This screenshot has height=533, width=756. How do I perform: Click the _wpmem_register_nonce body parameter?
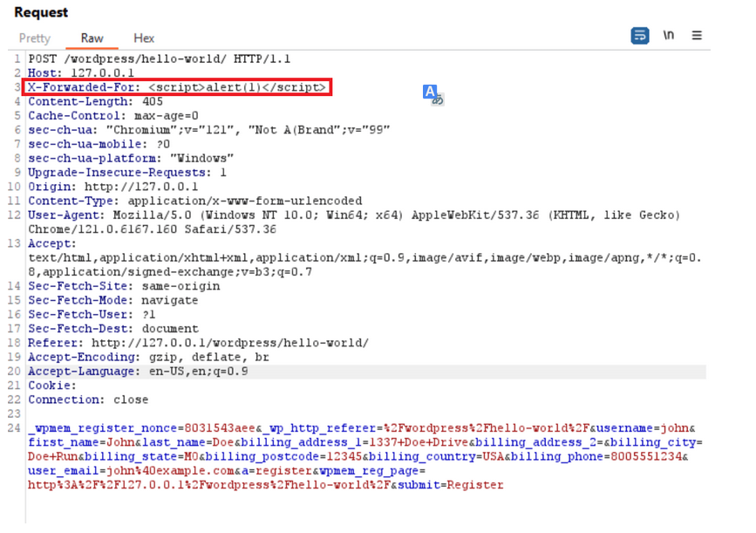[x=141, y=428]
